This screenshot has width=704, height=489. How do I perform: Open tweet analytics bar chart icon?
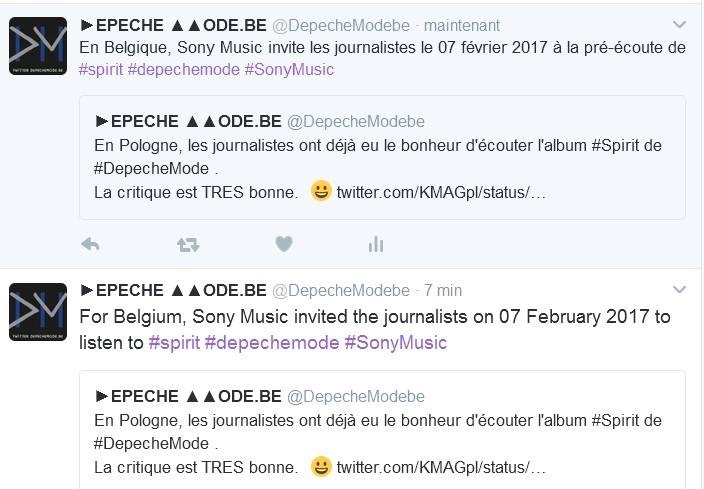[376, 245]
